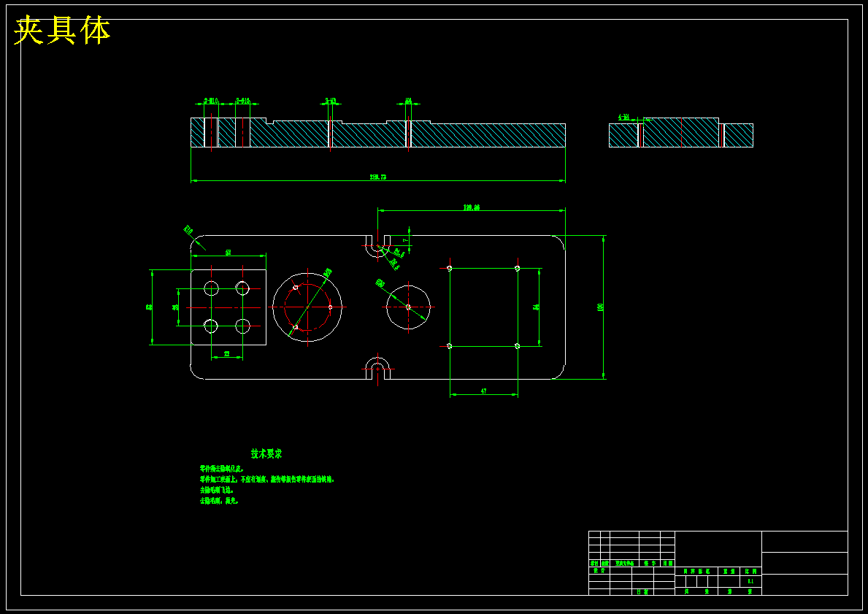Select the 技术要求 heading text
The image size is (868, 614).
pos(266,454)
